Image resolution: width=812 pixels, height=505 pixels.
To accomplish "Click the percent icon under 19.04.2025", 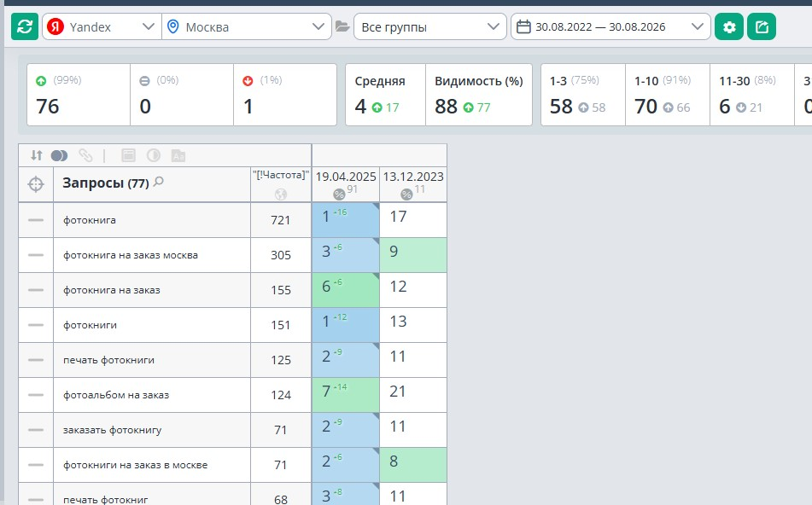I will coord(339,194).
